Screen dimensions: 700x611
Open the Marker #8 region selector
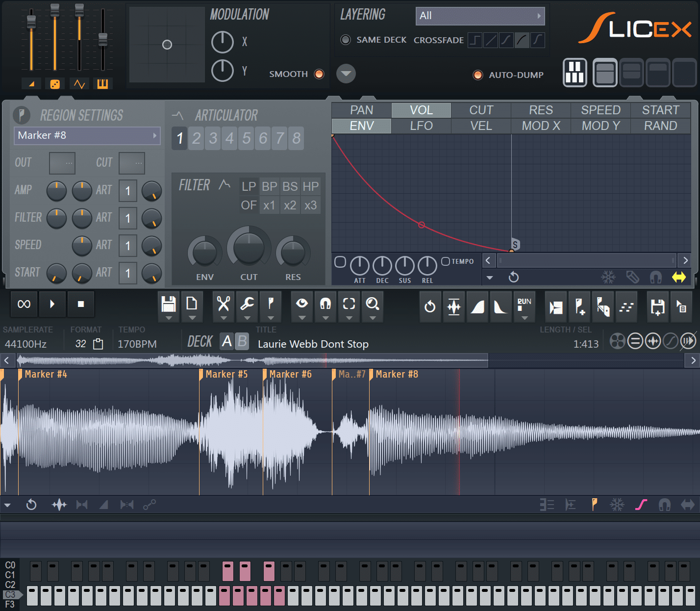pyautogui.click(x=87, y=135)
